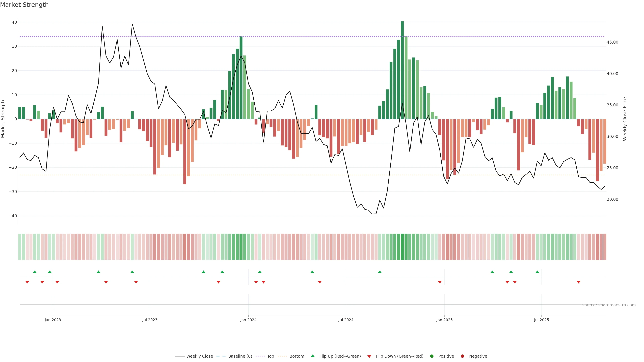Click the dark red Negative circle in legend

[x=462, y=356]
